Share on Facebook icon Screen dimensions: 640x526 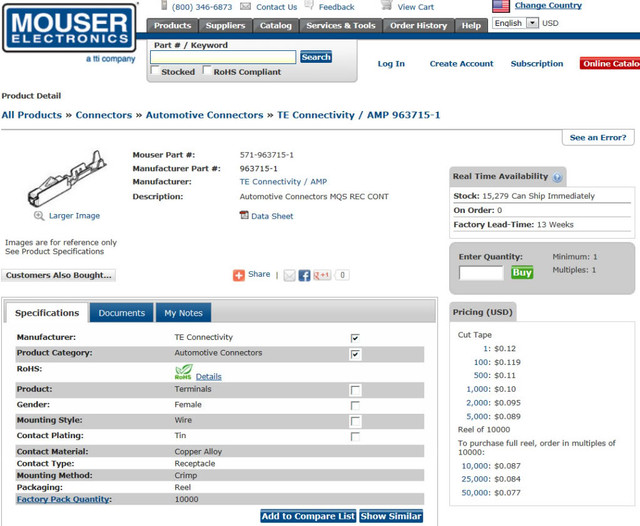tap(304, 275)
